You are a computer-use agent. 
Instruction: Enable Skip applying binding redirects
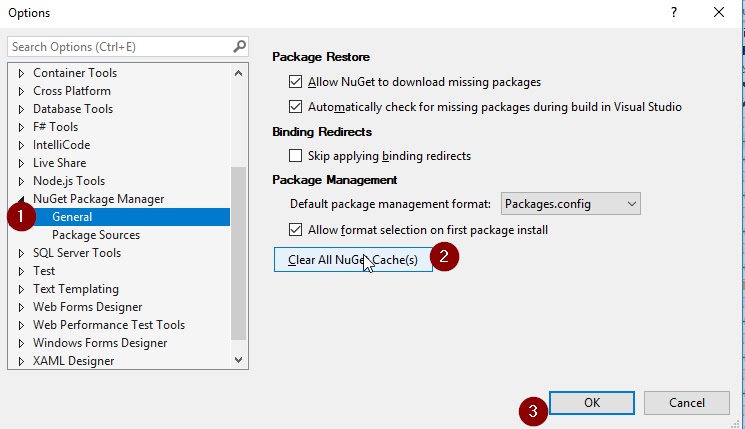[295, 156]
